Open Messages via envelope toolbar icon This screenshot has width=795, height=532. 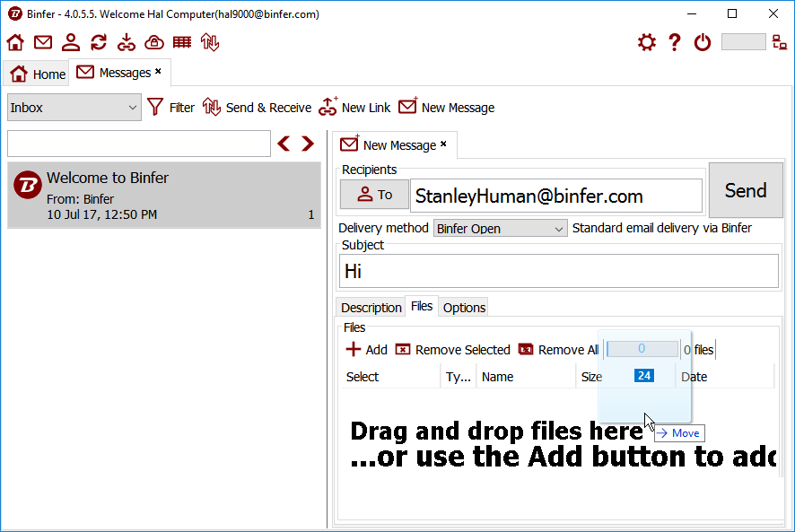pos(43,42)
